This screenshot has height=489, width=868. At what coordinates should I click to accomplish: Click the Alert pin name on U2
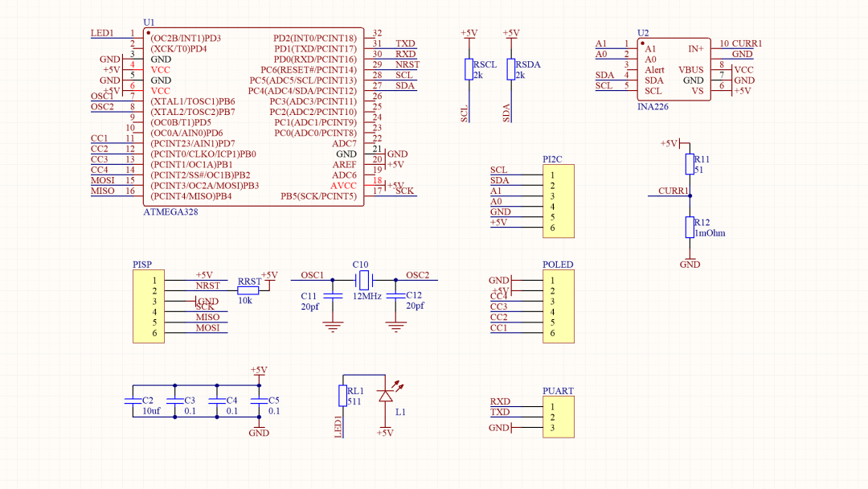[654, 70]
